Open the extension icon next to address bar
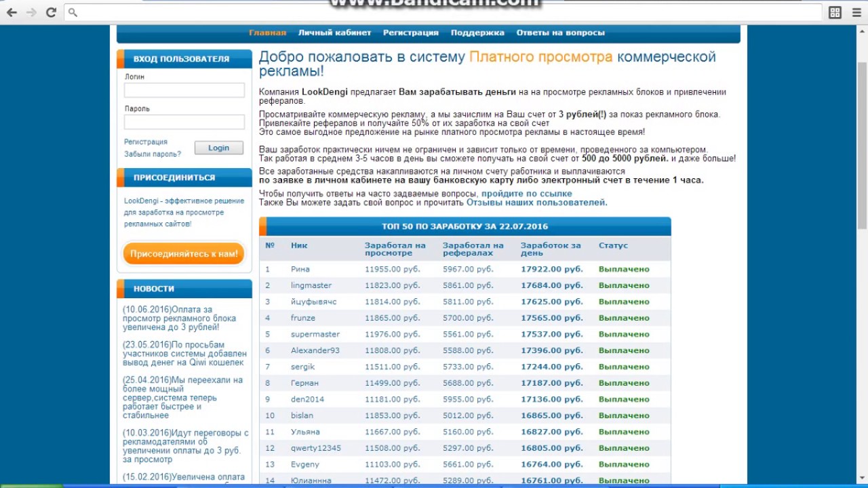This screenshot has width=868, height=488. 835,12
